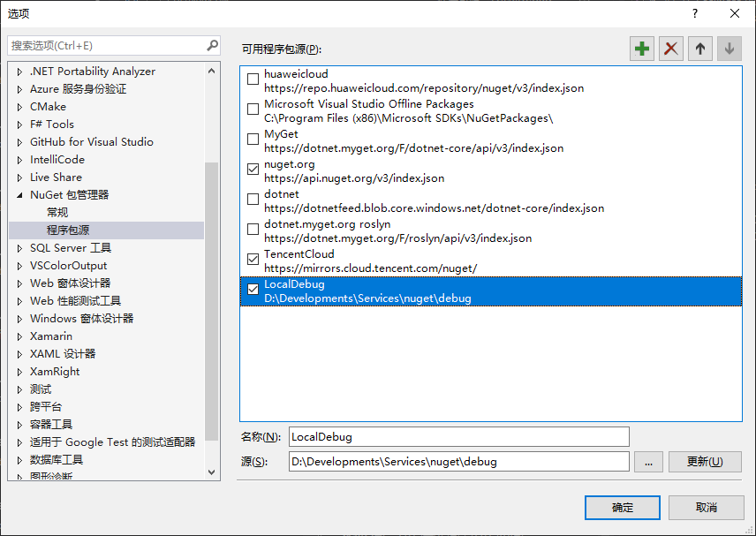Click the options tree scrollbar thumb

[x=211, y=301]
